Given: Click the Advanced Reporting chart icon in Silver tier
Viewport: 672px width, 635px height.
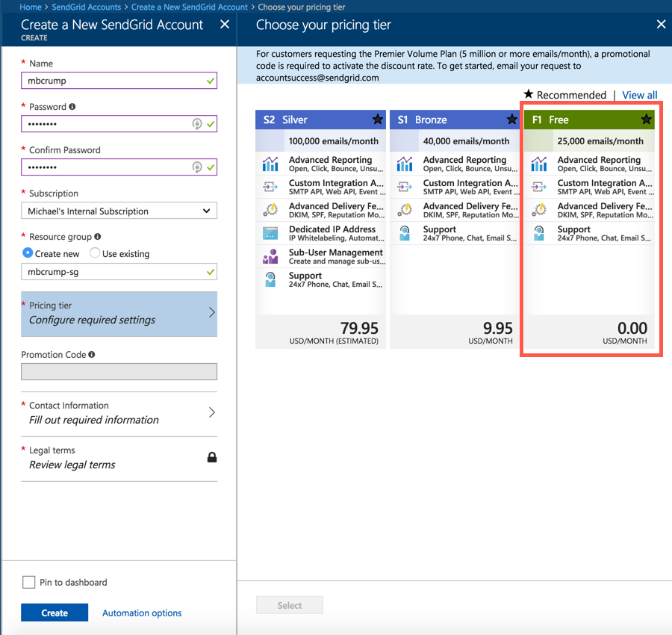Looking at the screenshot, I should click(x=270, y=164).
